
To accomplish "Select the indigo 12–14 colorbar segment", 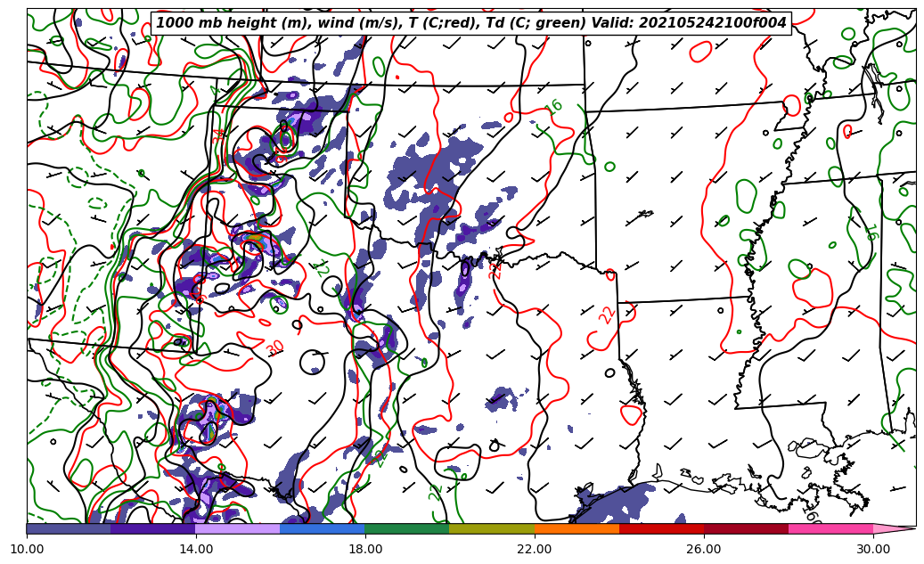I will pyautogui.click(x=153, y=528).
